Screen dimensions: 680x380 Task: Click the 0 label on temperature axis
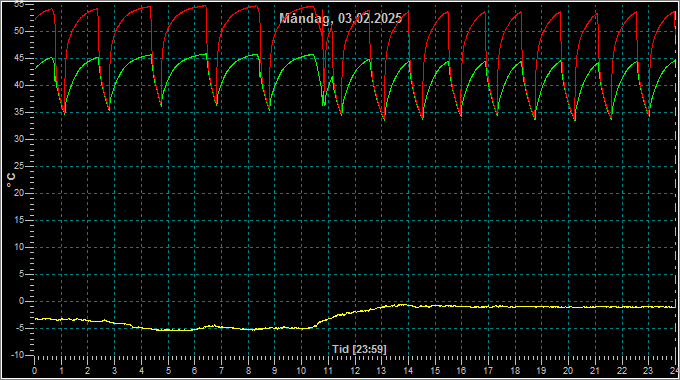[21, 301]
